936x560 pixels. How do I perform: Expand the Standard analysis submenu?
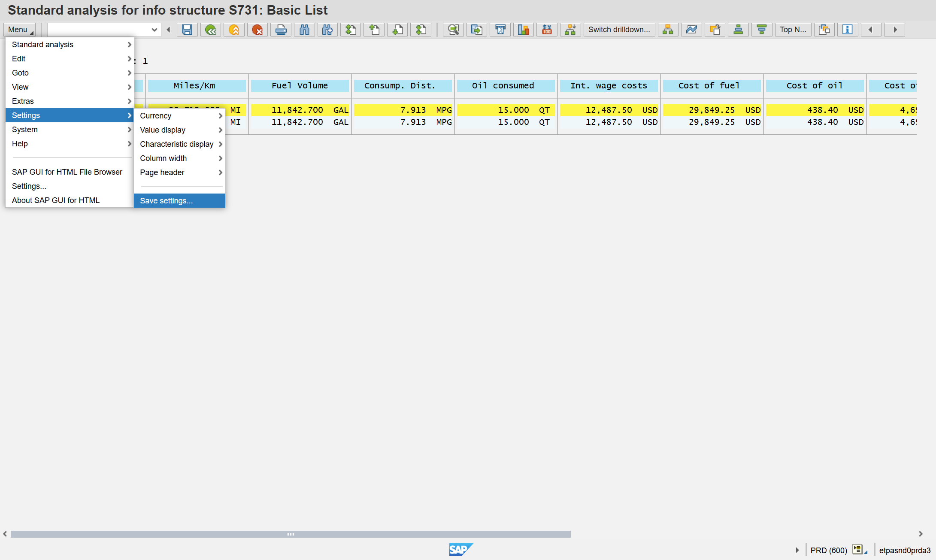[70, 45]
